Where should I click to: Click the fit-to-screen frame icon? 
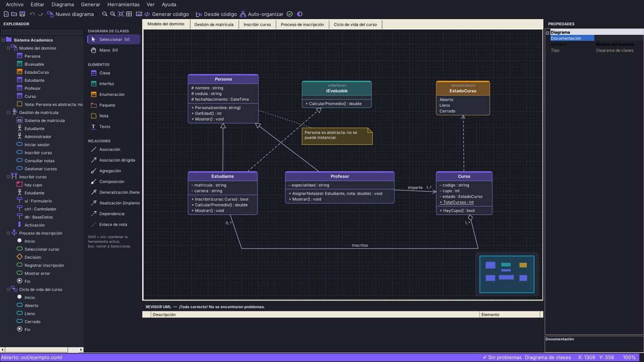click(x=121, y=14)
